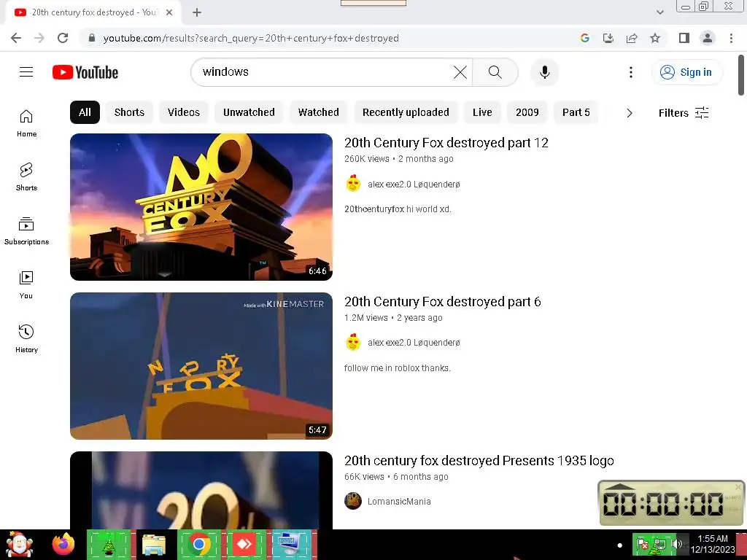
Task: Click the part 12 video thumbnail
Action: [x=201, y=207]
